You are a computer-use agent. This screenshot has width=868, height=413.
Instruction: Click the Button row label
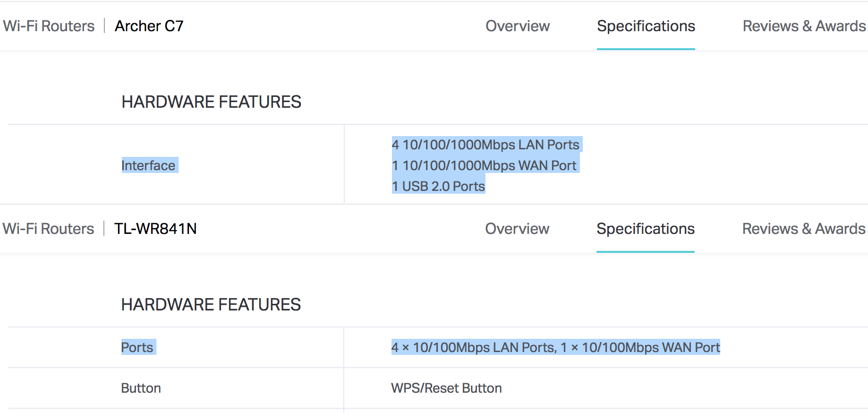pyautogui.click(x=141, y=388)
